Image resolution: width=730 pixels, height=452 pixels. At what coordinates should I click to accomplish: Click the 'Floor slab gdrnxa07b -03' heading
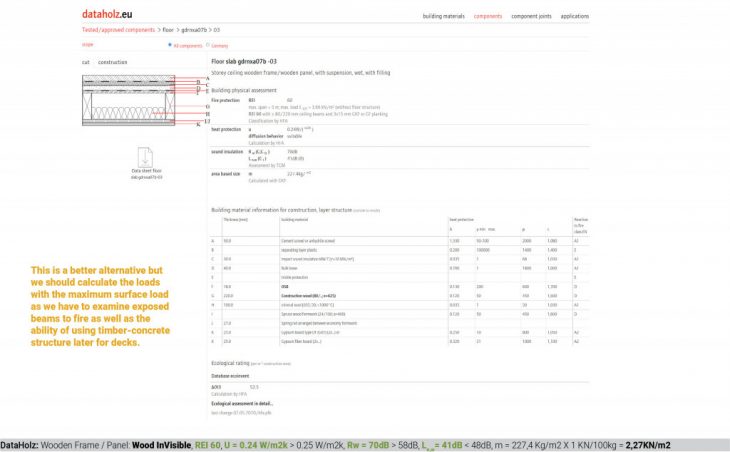click(x=244, y=61)
